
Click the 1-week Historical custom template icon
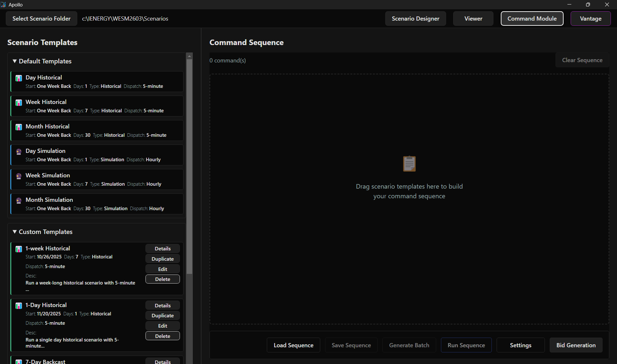[x=19, y=249]
